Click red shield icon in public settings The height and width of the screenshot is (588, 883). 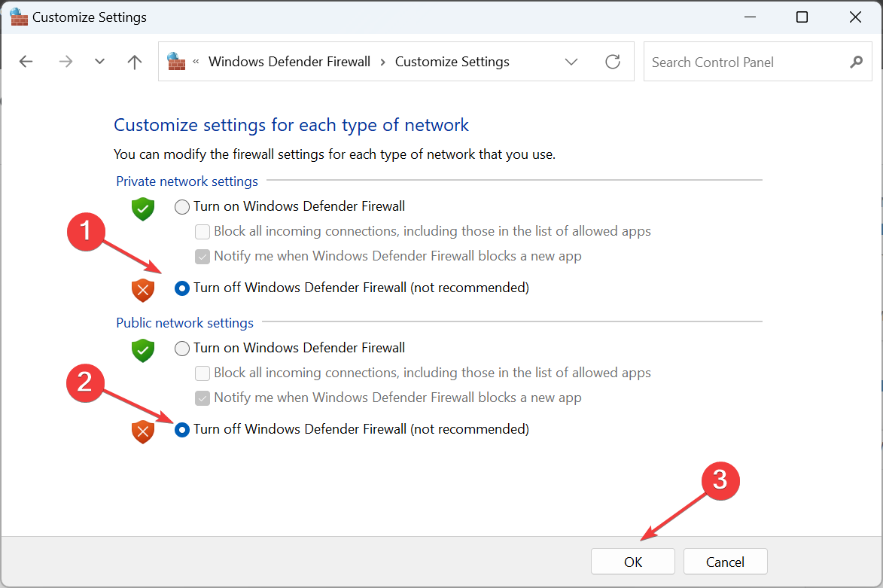click(143, 431)
